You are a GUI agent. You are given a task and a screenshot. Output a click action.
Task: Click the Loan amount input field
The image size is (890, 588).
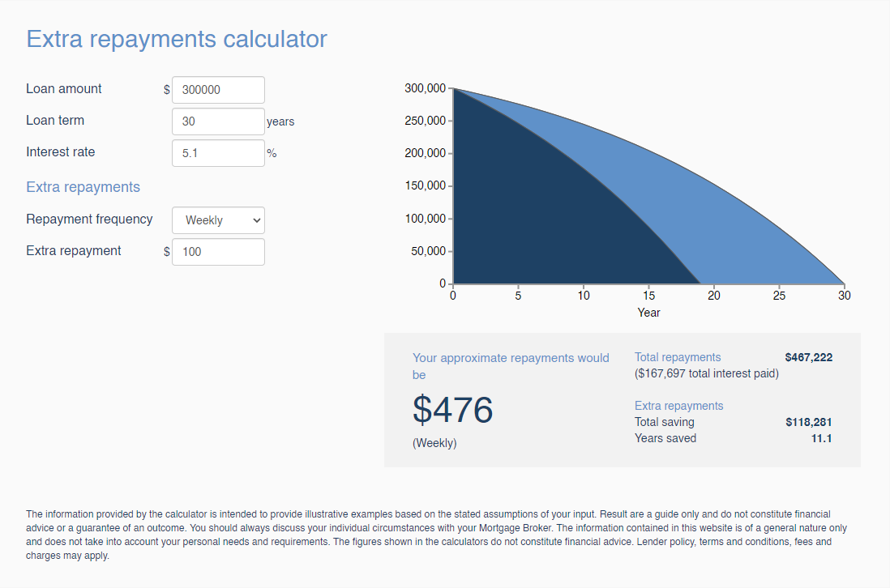pos(217,89)
